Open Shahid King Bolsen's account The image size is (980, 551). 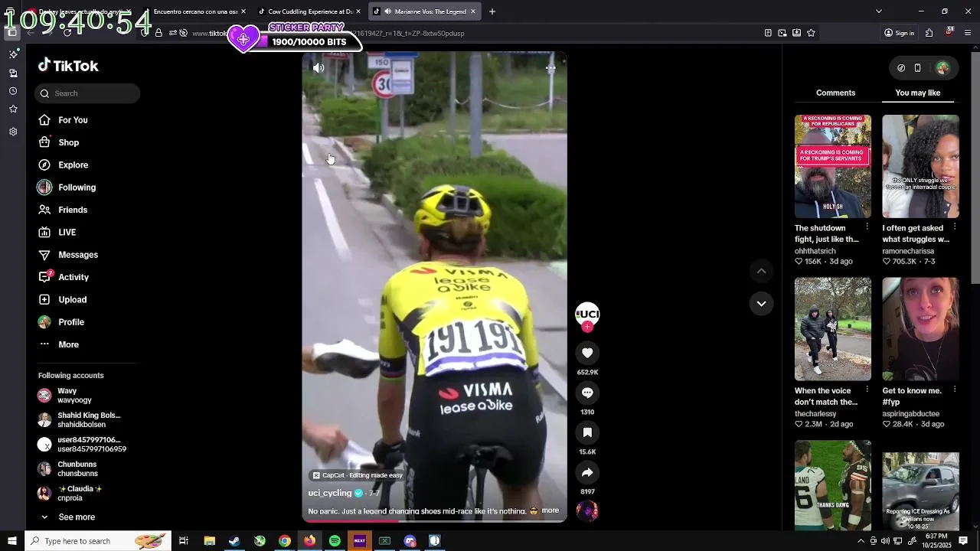coord(80,419)
